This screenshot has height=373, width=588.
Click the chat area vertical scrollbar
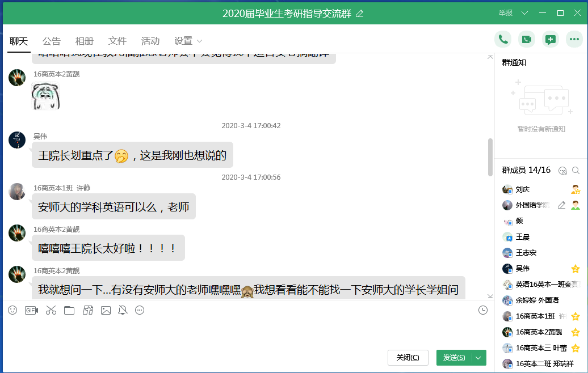pyautogui.click(x=490, y=156)
